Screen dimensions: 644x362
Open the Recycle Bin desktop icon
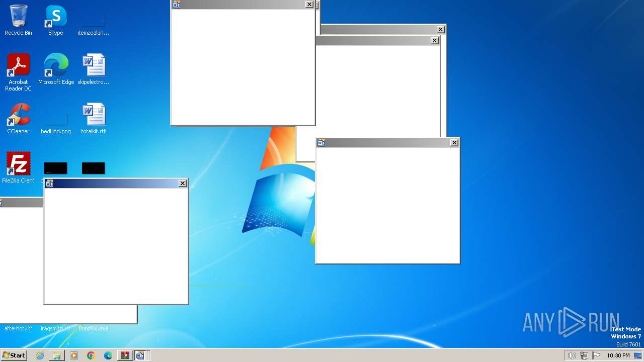[x=18, y=20]
